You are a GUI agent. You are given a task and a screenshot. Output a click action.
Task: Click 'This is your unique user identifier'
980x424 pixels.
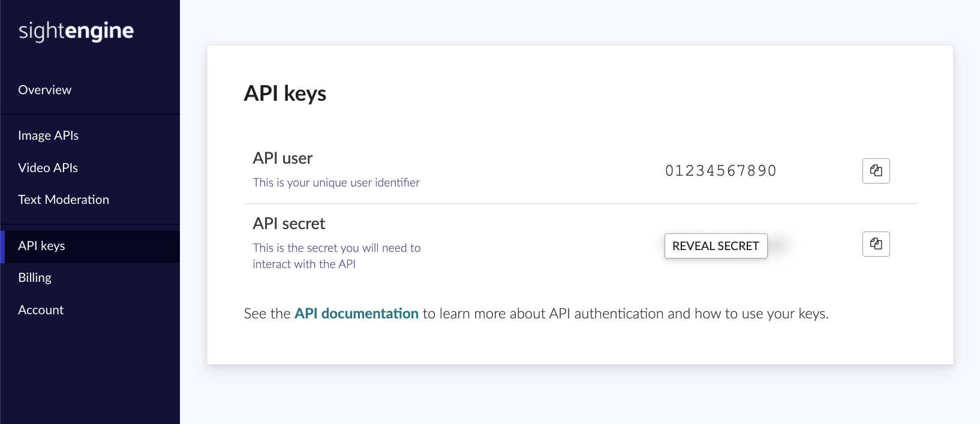pyautogui.click(x=336, y=182)
